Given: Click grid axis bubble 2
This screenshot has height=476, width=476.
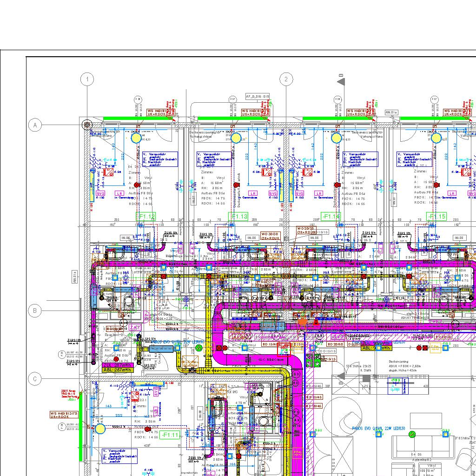Looking at the screenshot, I should coord(286,79).
